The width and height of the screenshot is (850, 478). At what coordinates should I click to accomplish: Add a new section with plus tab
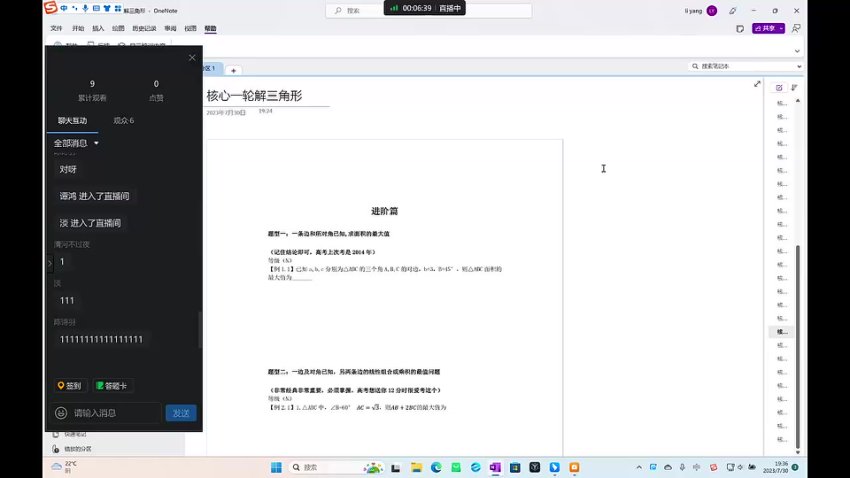pos(232,70)
